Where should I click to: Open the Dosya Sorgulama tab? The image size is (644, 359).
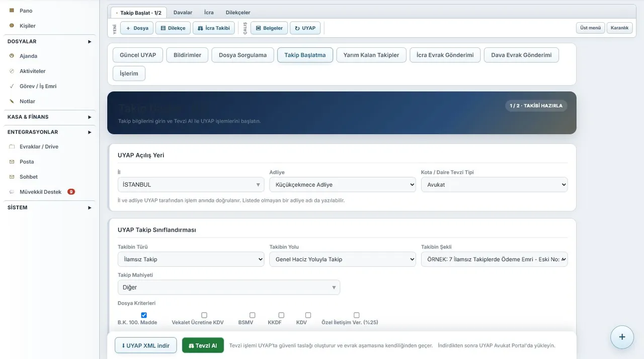coord(243,55)
